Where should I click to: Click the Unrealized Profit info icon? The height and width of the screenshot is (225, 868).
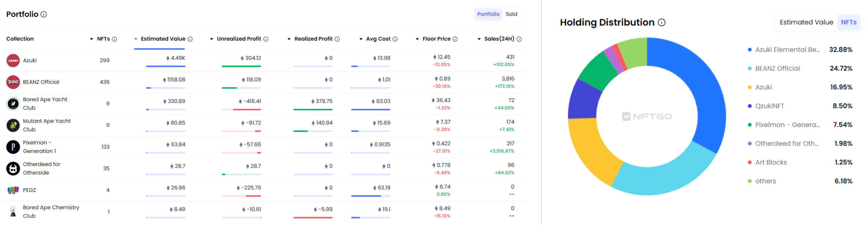[x=266, y=39]
